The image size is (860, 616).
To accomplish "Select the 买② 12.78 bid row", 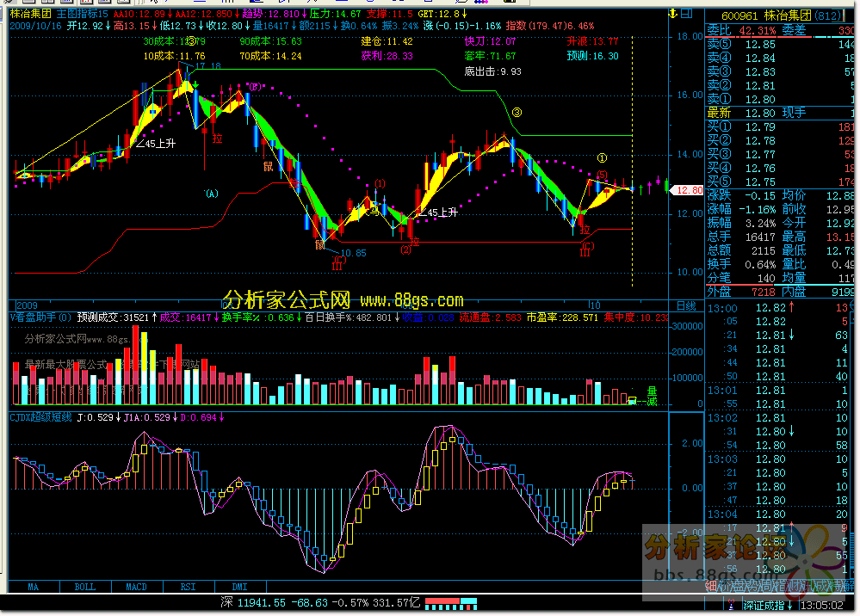I will [781, 141].
